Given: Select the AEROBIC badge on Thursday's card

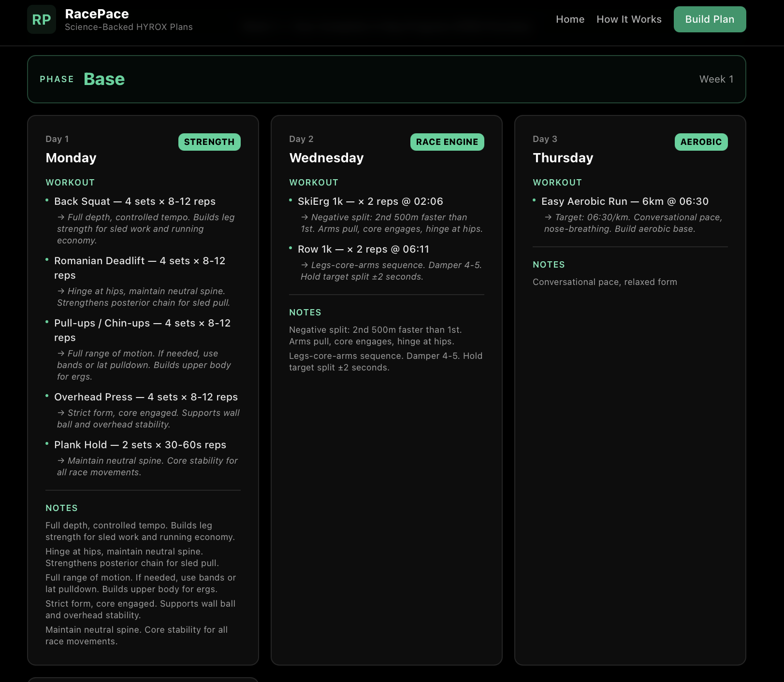Looking at the screenshot, I should coord(701,142).
